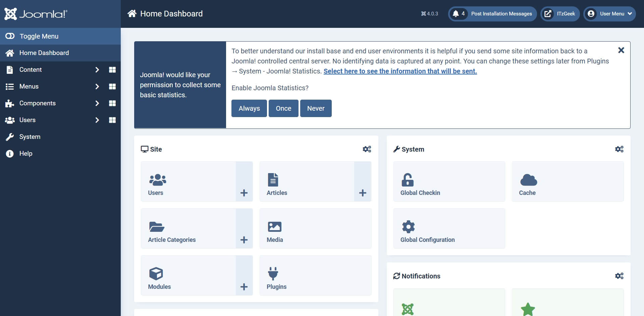Open the Help sidebar item
This screenshot has height=316, width=644.
[60, 154]
